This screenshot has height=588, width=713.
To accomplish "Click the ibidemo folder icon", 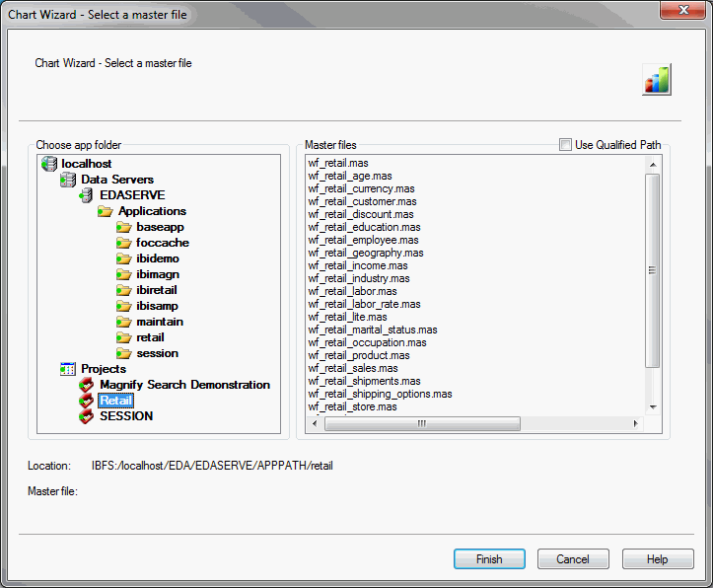I will [x=123, y=258].
